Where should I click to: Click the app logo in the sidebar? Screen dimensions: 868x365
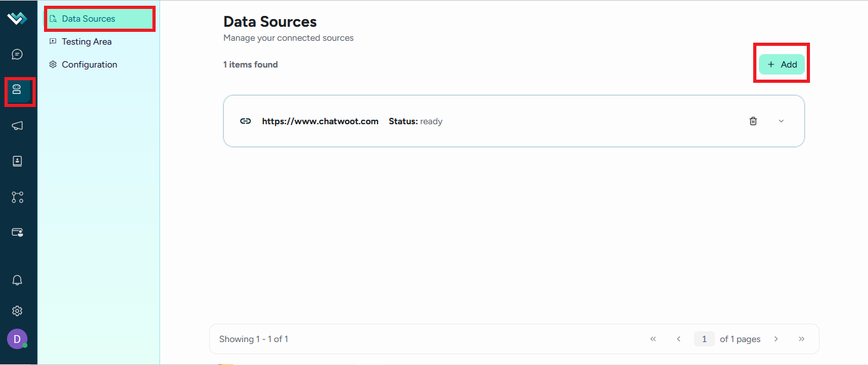coord(17,19)
